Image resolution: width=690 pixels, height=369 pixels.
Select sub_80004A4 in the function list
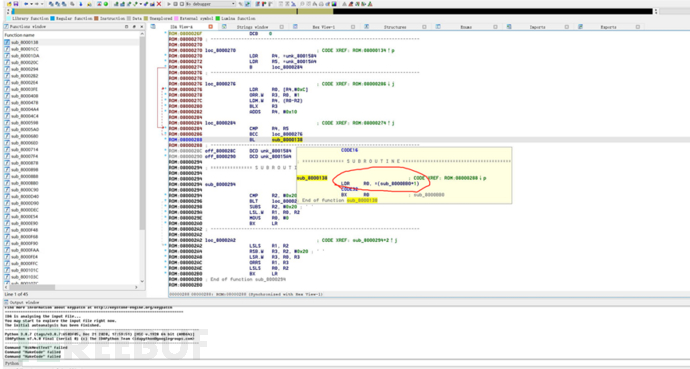72,109
